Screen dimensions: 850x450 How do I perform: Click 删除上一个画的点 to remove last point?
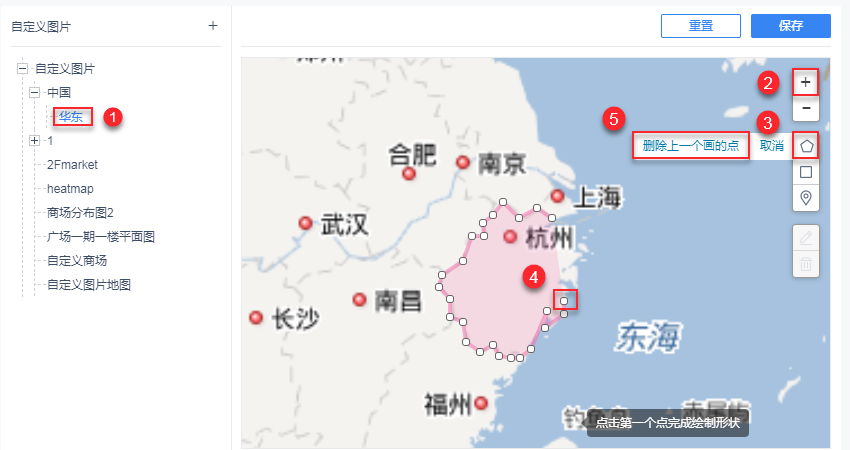point(691,146)
